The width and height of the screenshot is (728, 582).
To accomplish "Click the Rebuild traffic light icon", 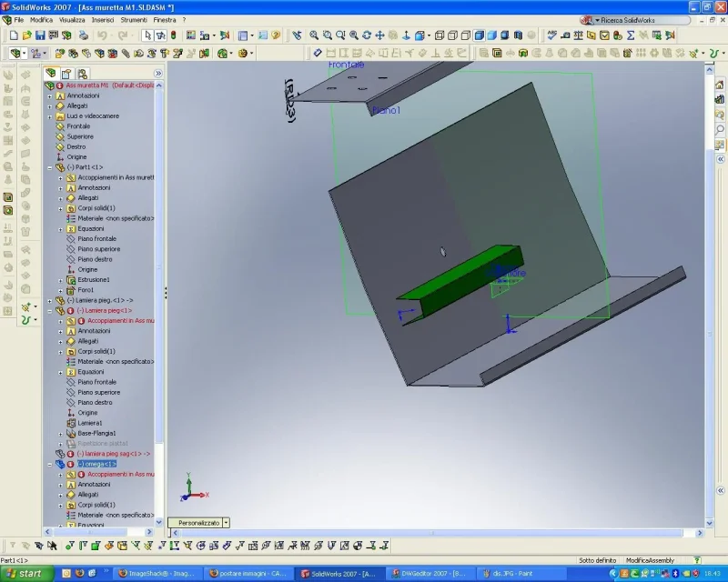I will pos(174,35).
